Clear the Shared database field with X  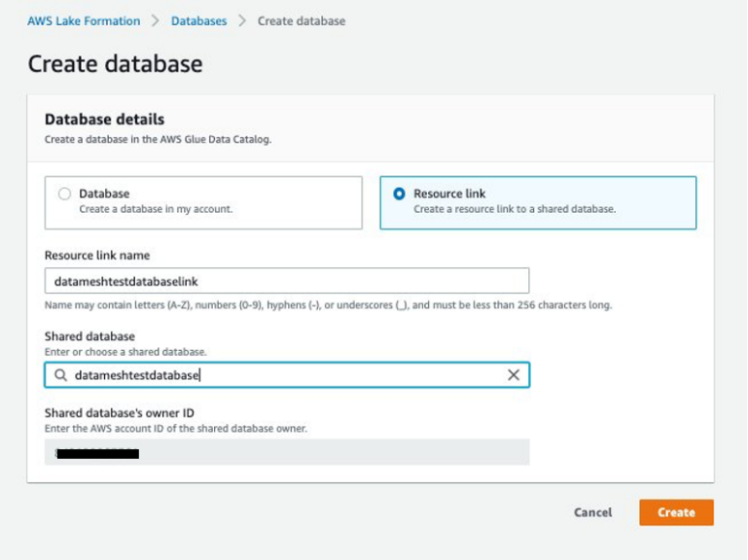514,375
